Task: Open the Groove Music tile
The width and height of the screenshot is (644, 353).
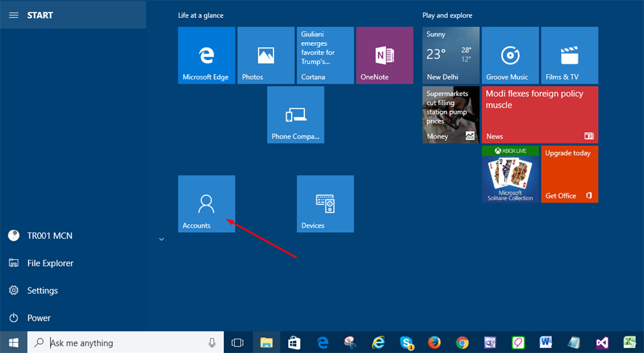Action: click(x=509, y=55)
